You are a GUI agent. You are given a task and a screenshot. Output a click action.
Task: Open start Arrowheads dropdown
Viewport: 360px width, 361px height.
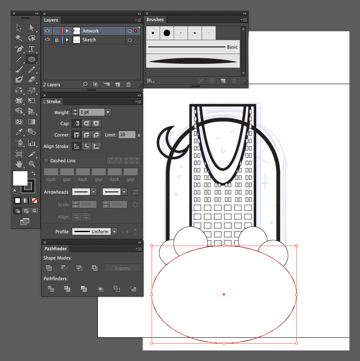coord(94,192)
